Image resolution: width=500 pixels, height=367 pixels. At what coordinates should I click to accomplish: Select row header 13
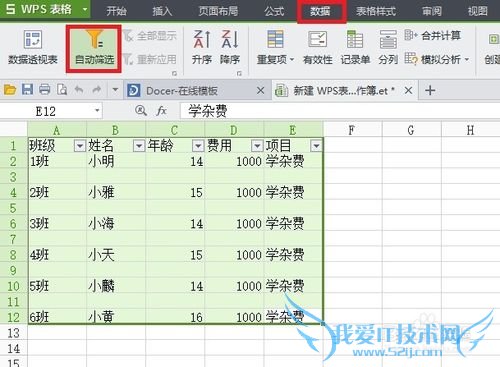[x=13, y=333]
